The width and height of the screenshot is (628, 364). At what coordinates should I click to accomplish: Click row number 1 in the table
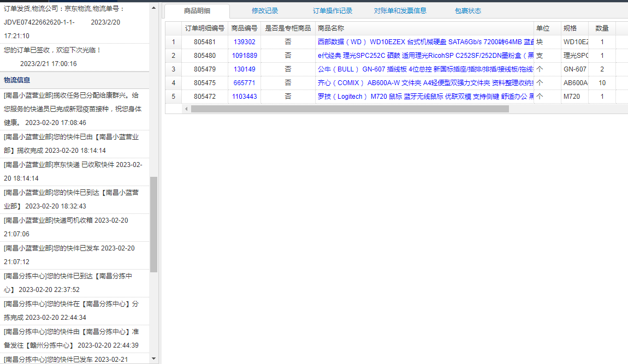click(174, 42)
